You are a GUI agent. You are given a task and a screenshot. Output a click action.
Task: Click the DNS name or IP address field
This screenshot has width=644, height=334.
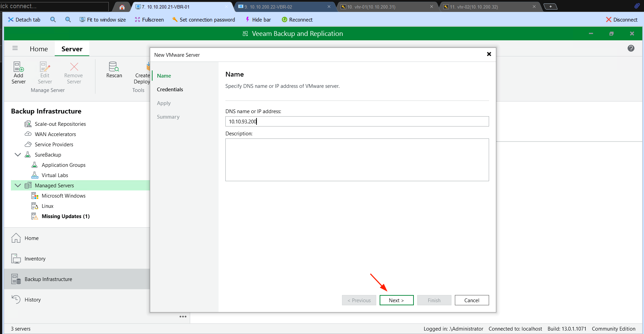(357, 121)
